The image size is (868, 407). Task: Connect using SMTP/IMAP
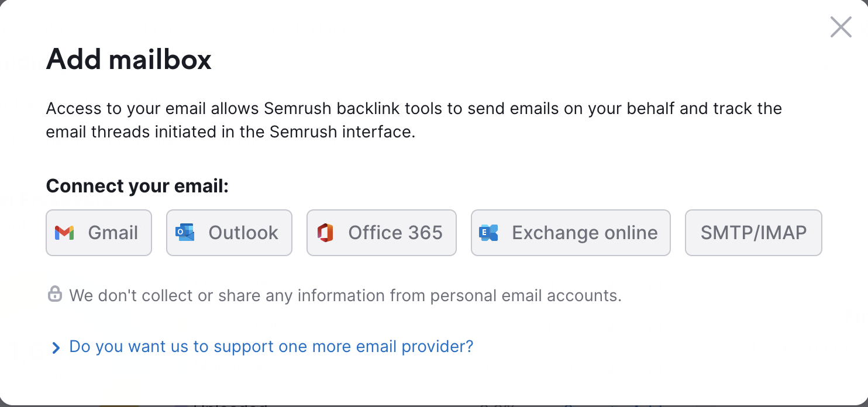(753, 233)
